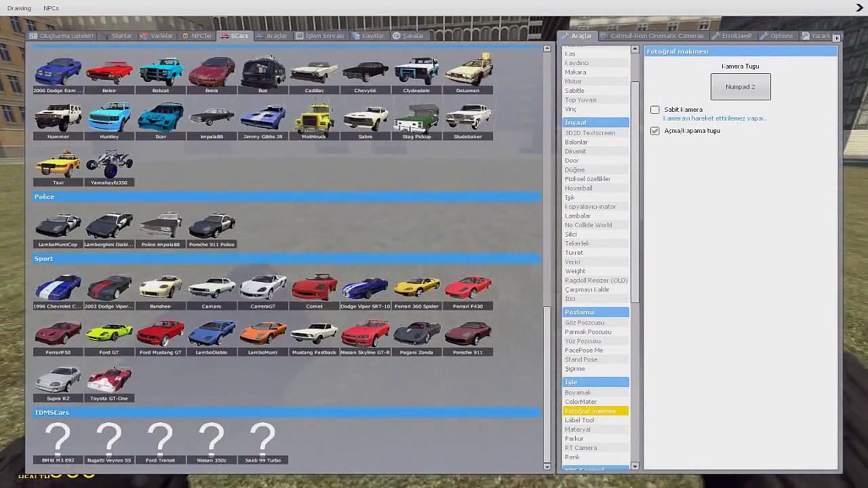Collapse the Police category header

click(x=288, y=197)
